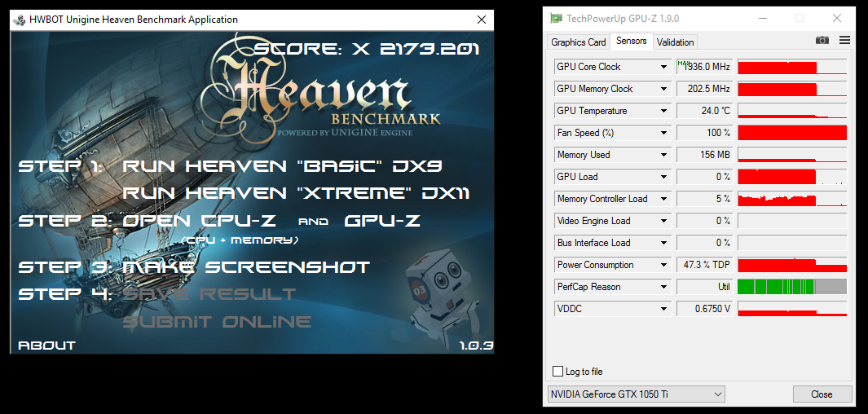Click Save Result in step 4
The height and width of the screenshot is (414, 868).
pyautogui.click(x=209, y=294)
